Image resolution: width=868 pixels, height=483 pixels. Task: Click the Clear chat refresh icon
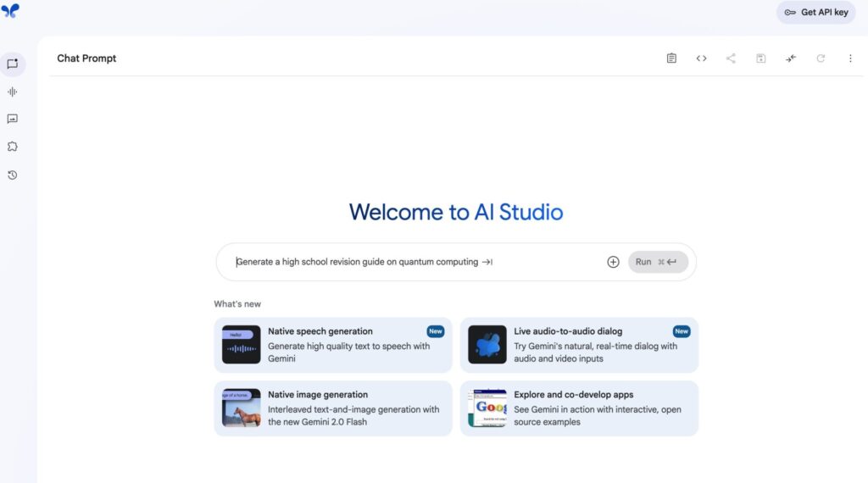tap(821, 58)
